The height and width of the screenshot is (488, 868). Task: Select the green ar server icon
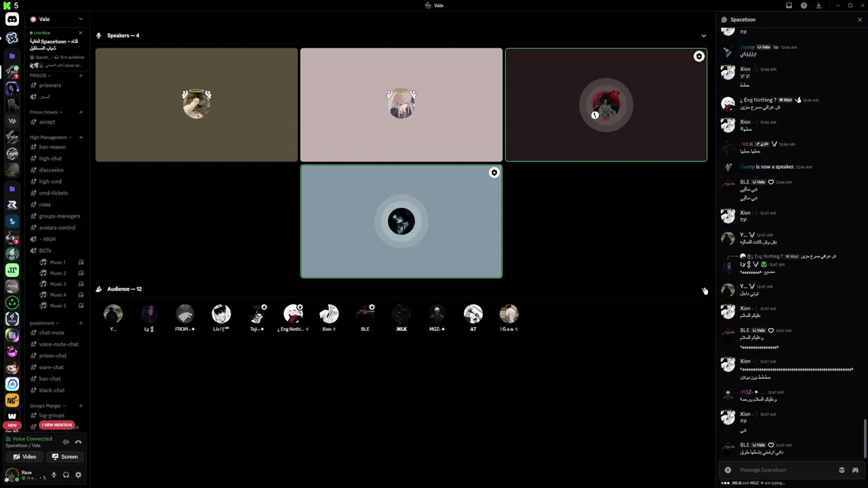12,270
